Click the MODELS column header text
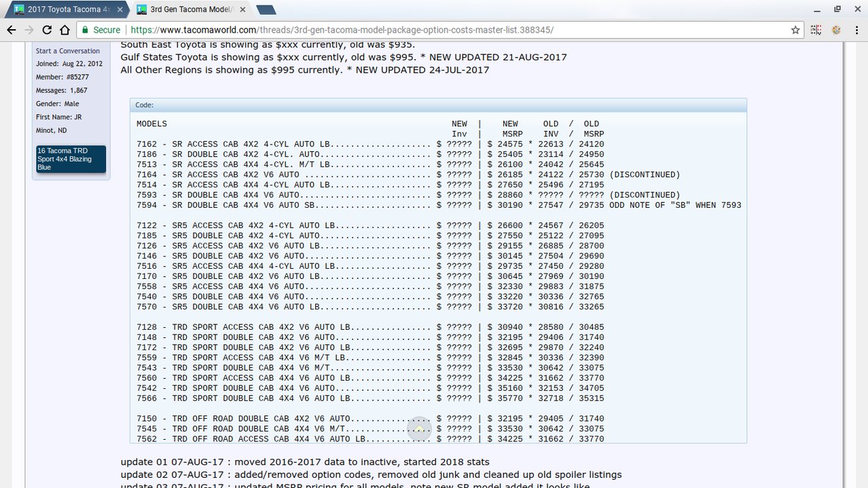The height and width of the screenshot is (488, 868). coord(151,124)
